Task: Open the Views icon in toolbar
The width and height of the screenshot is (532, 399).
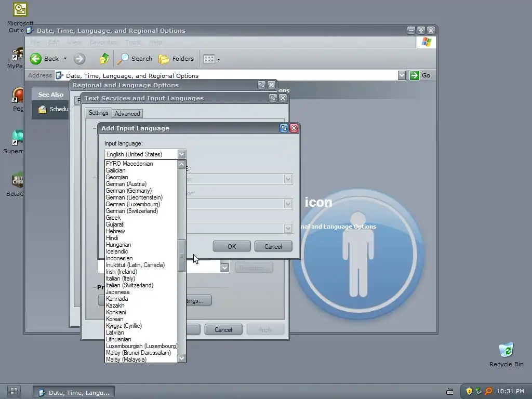Action: point(209,59)
